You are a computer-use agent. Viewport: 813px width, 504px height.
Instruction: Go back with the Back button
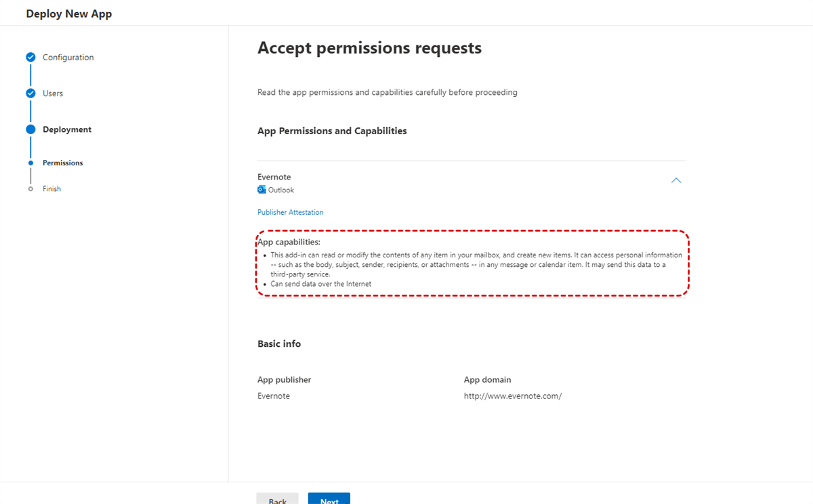277,500
